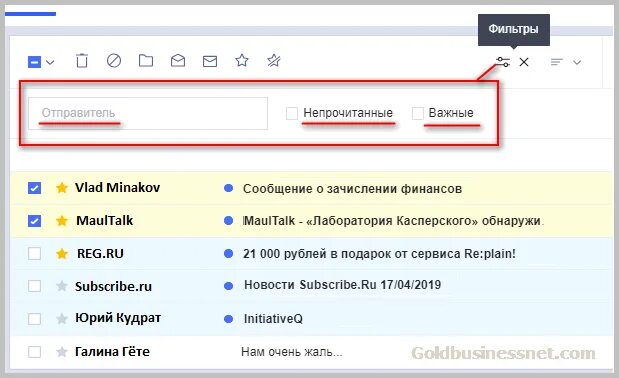The image size is (619, 378).
Task: Select the Subscribe.ru message checkbox
Action: (34, 286)
